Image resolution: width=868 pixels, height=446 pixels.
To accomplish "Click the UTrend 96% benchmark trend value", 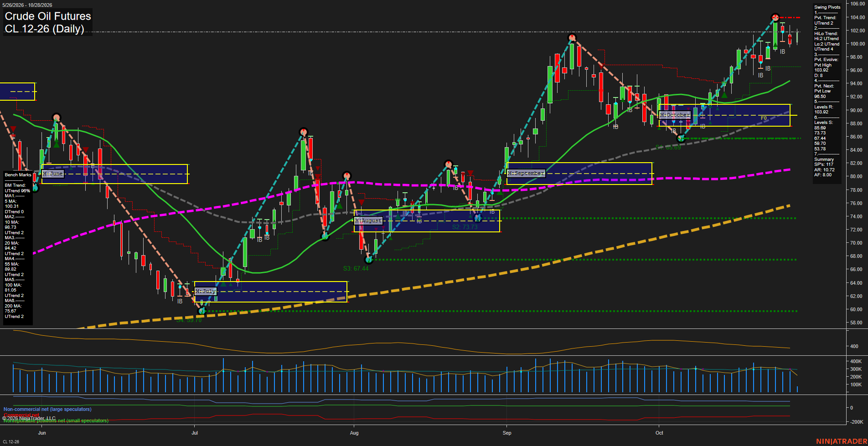I will tap(17, 191).
